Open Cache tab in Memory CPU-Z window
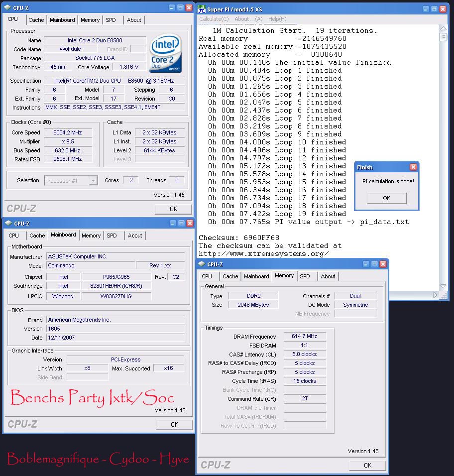Image resolution: width=454 pixels, height=476 pixels. 230,276
